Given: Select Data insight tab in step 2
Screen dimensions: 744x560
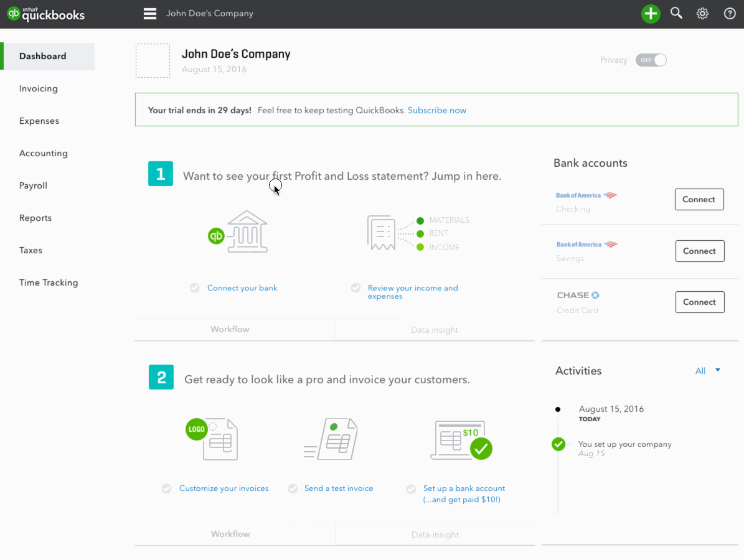Looking at the screenshot, I should 435,534.
